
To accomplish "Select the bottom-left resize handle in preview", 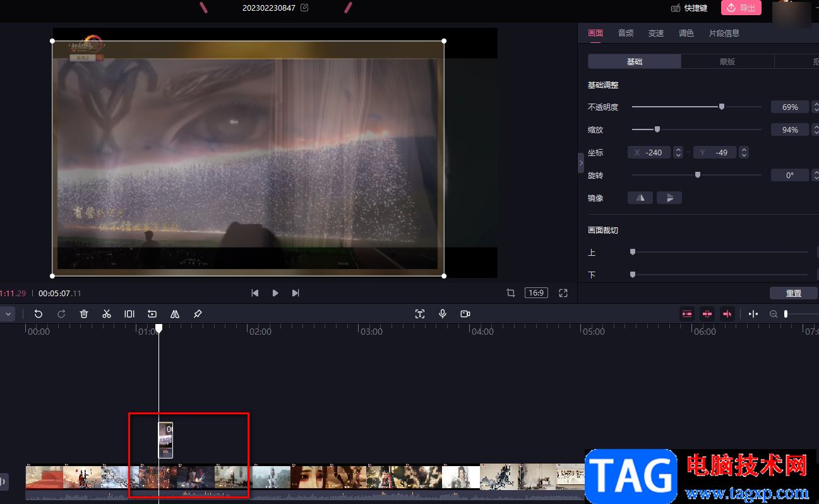I will 52,276.
